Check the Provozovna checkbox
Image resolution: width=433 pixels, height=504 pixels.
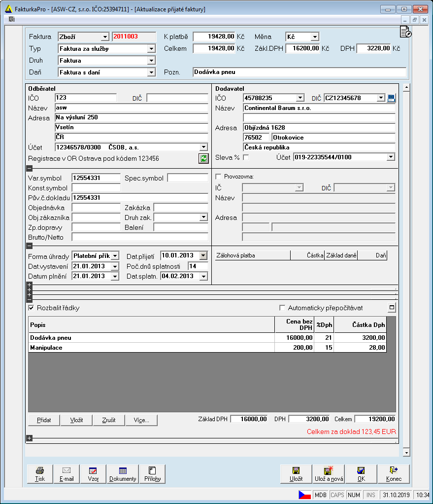[218, 176]
